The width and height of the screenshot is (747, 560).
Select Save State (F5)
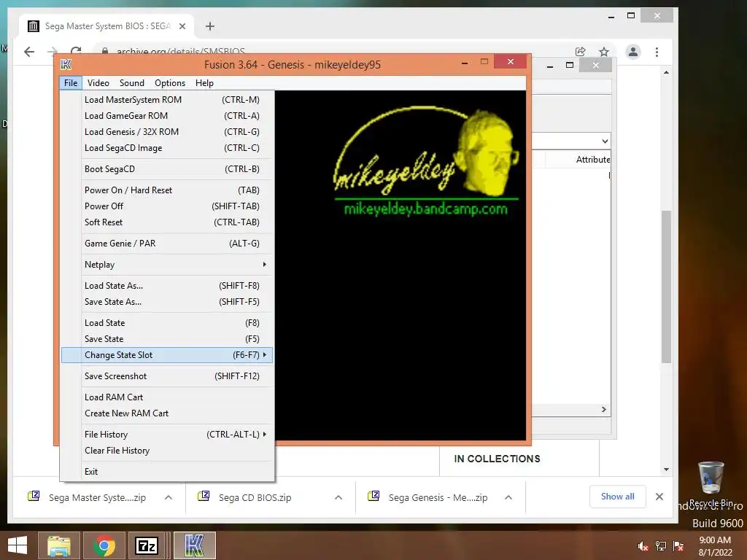(167, 339)
